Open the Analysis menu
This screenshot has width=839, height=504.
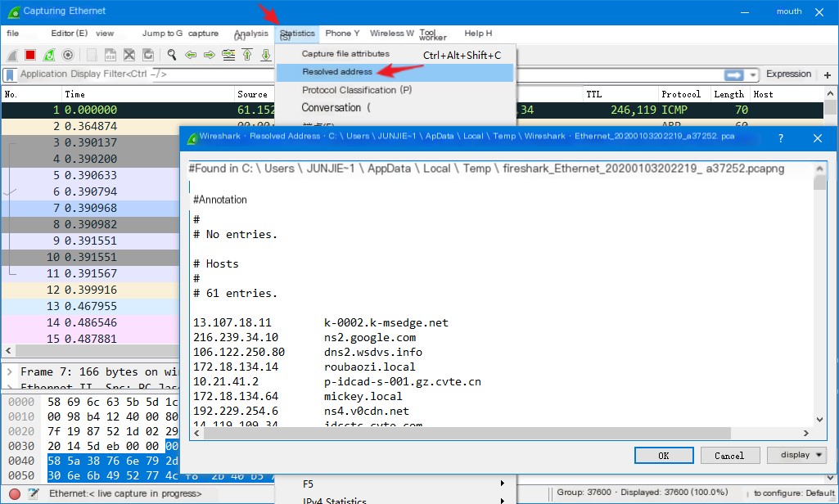(x=251, y=34)
